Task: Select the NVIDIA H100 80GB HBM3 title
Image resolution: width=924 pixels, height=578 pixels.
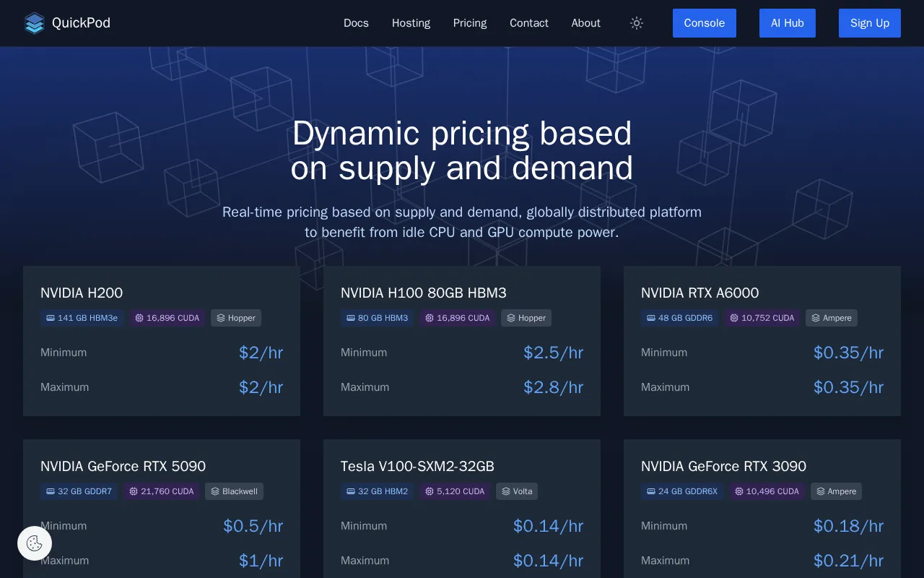Action: pyautogui.click(x=424, y=293)
